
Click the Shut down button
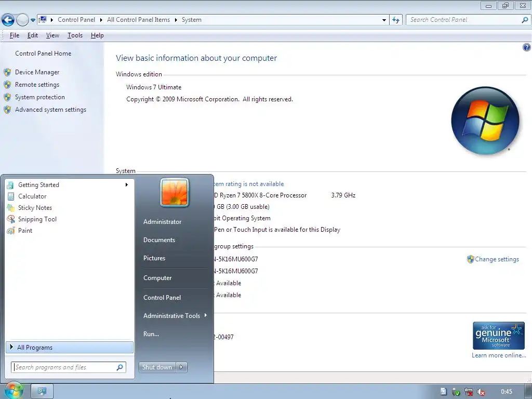[x=157, y=367]
